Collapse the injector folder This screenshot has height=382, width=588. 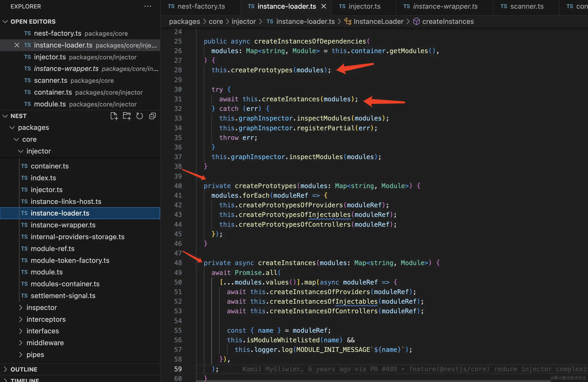(21, 151)
